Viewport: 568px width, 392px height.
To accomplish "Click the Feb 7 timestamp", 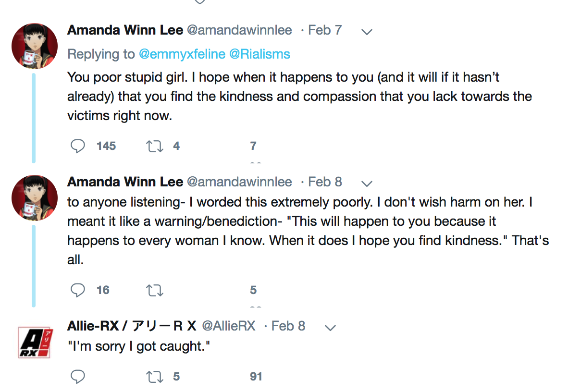I will point(325,30).
